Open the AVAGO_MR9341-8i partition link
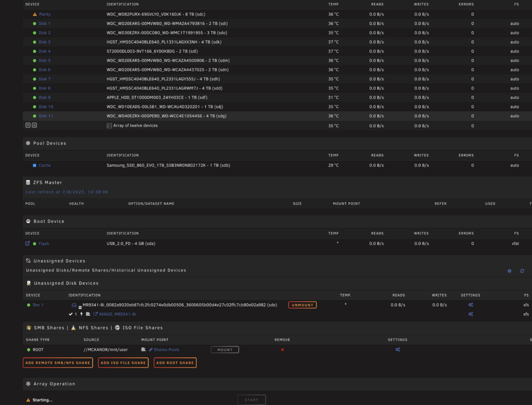This screenshot has height=405, width=532. coord(118,314)
